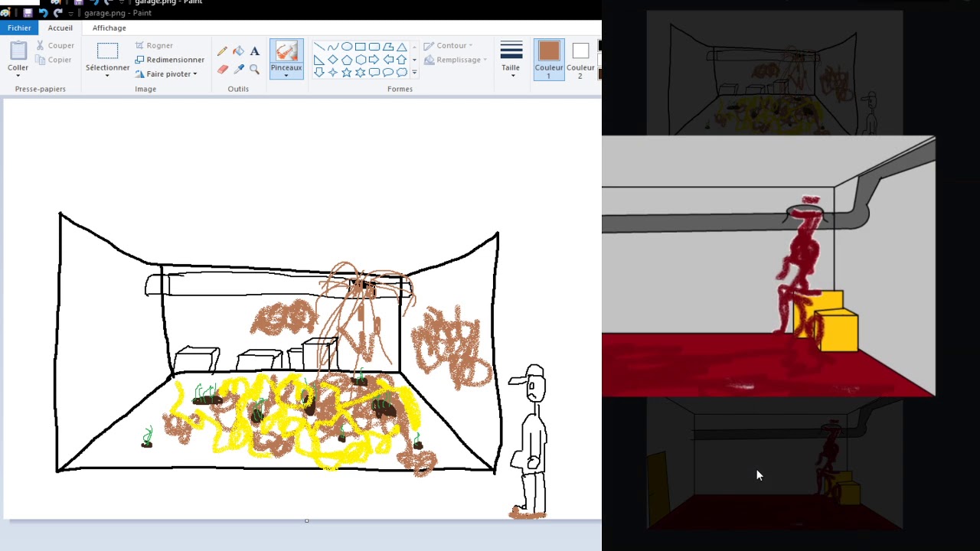
Task: Choose the straight line shape
Action: (x=318, y=47)
